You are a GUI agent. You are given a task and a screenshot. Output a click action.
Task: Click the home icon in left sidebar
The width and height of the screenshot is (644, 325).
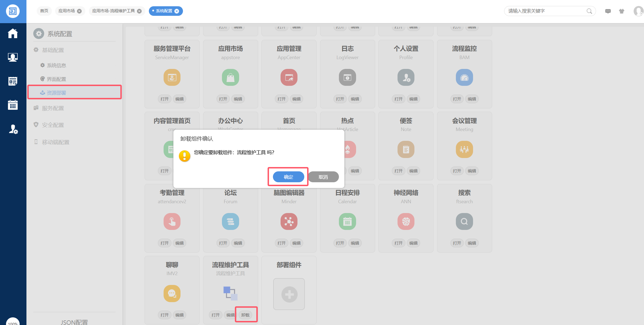click(13, 34)
